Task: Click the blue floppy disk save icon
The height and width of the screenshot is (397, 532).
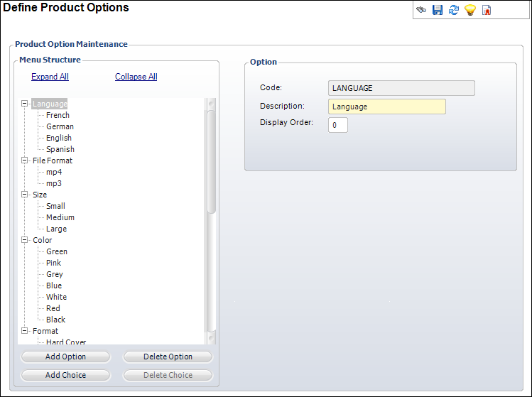Action: pos(438,10)
